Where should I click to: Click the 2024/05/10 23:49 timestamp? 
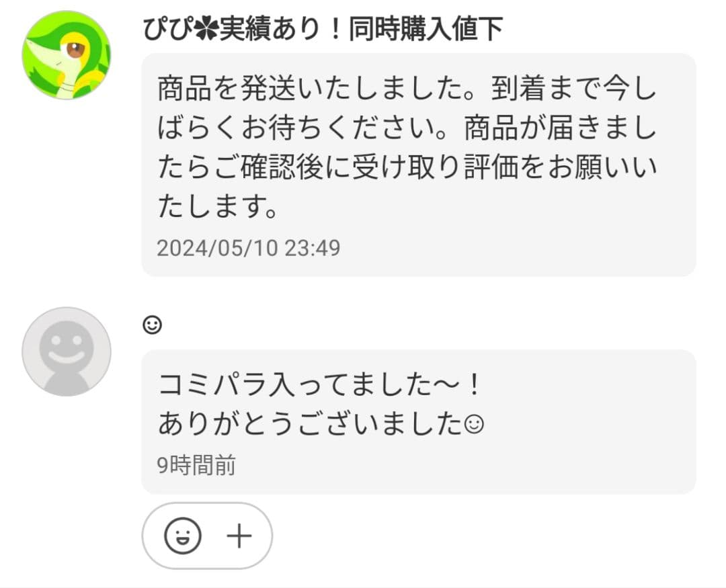tap(248, 249)
